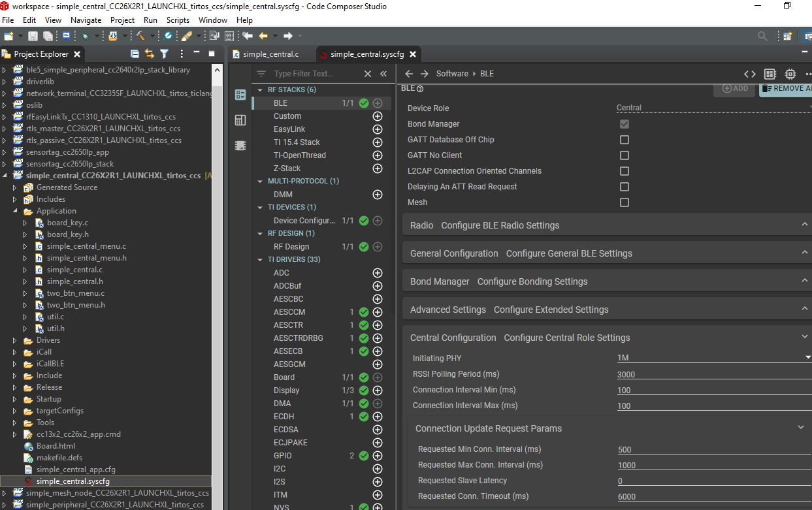Add a Z-Stack module with plus icon
The image size is (812, 510).
pos(377,168)
